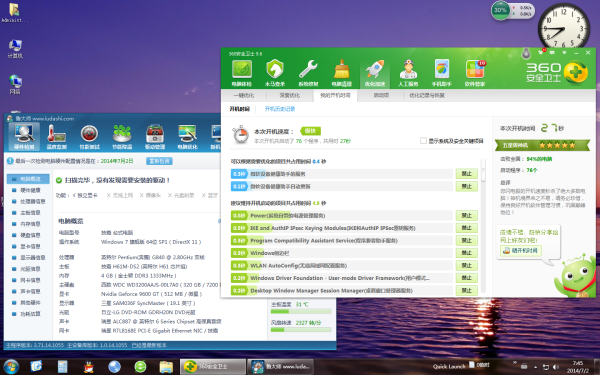Select 硬盘信息 in Ludashi sidebar

(30, 235)
